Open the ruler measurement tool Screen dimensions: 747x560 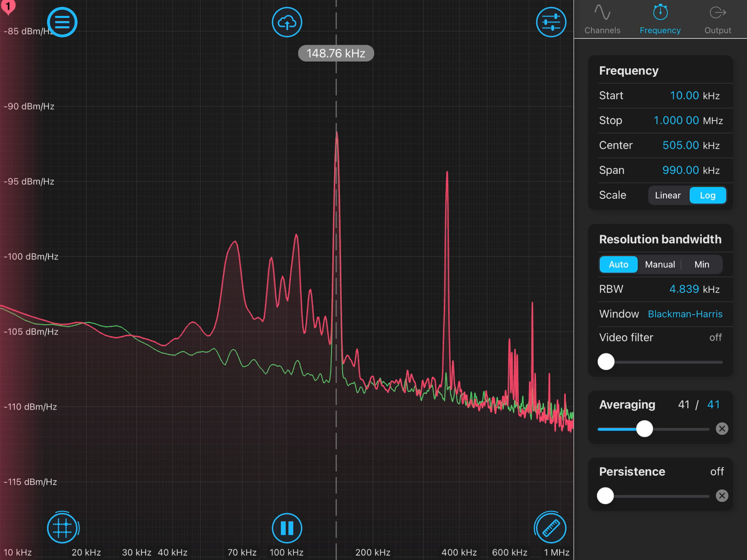click(551, 528)
